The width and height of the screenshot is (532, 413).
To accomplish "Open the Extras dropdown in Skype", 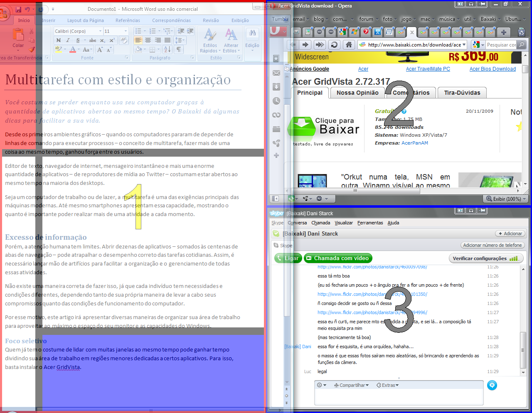I will (x=387, y=385).
